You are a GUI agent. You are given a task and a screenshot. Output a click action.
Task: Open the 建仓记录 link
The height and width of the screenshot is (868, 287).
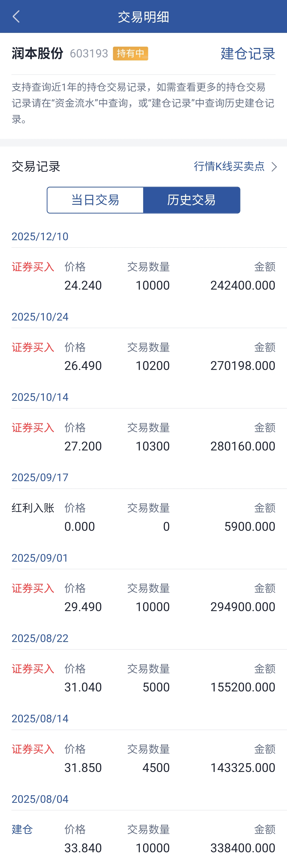[248, 54]
